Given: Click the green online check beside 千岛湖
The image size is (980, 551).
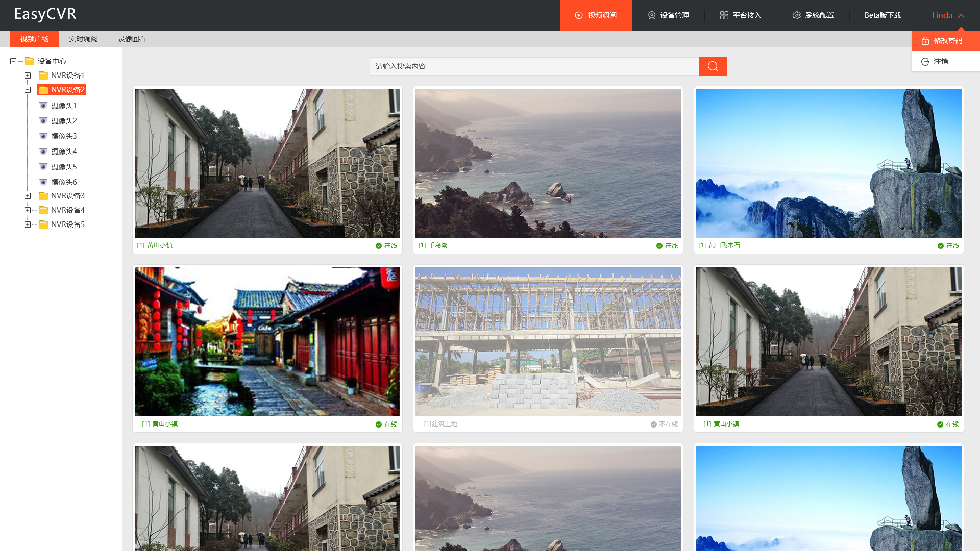Looking at the screenshot, I should [659, 245].
